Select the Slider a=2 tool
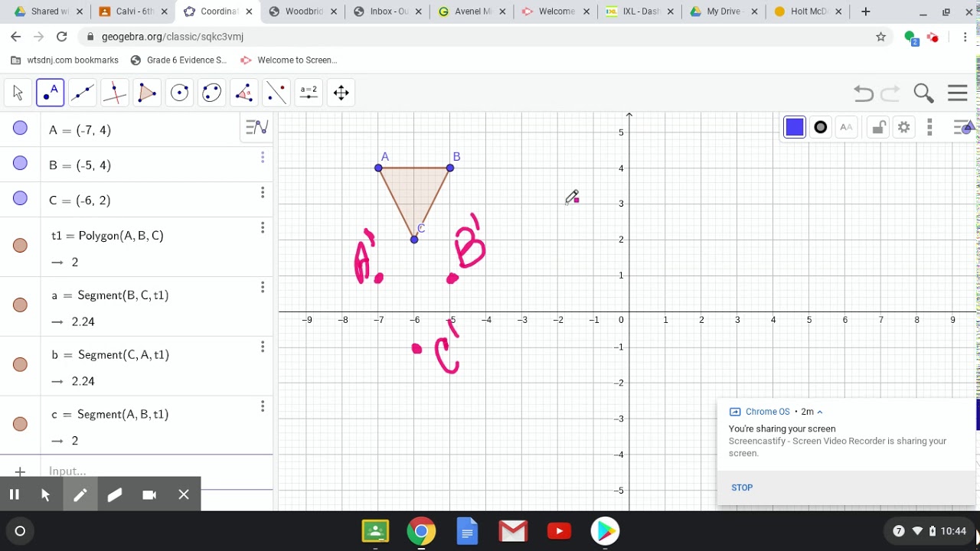The image size is (980, 551). [x=309, y=93]
